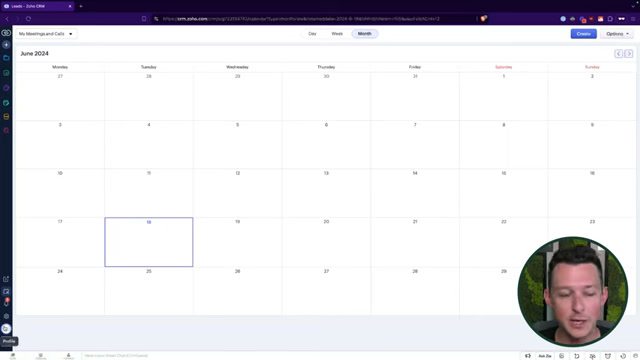Click date 19 on the calendar
Image resolution: width=640 pixels, height=360 pixels.
[238, 222]
